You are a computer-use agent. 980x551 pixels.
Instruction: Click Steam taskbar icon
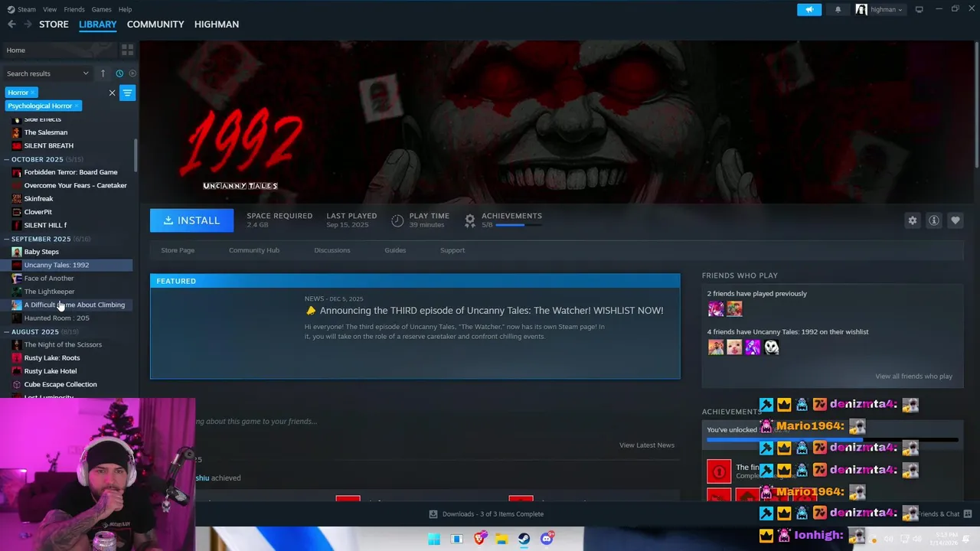tap(524, 539)
